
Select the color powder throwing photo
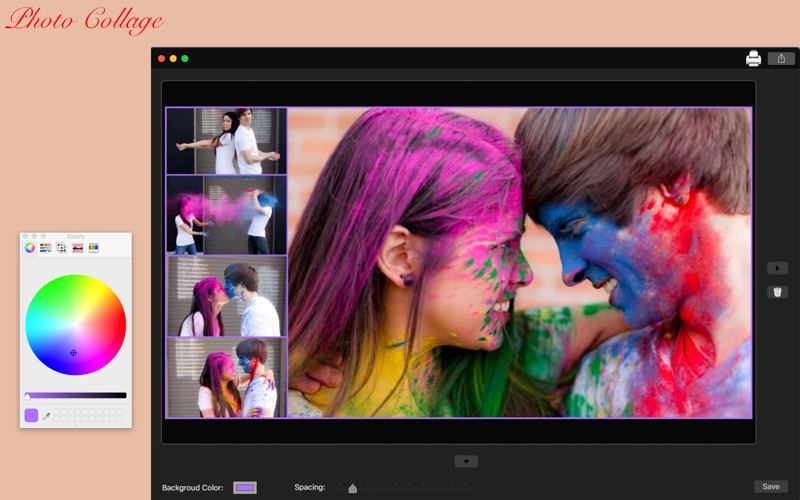point(227,215)
